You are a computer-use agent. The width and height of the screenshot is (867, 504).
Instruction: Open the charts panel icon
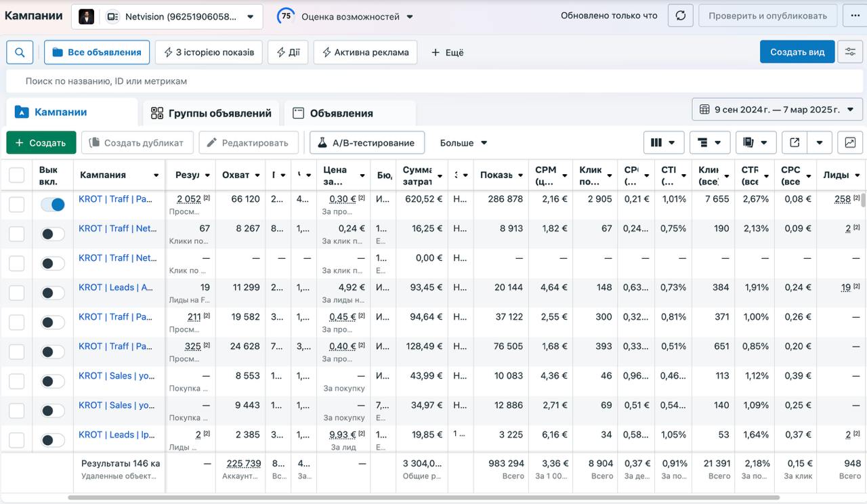[x=850, y=143]
